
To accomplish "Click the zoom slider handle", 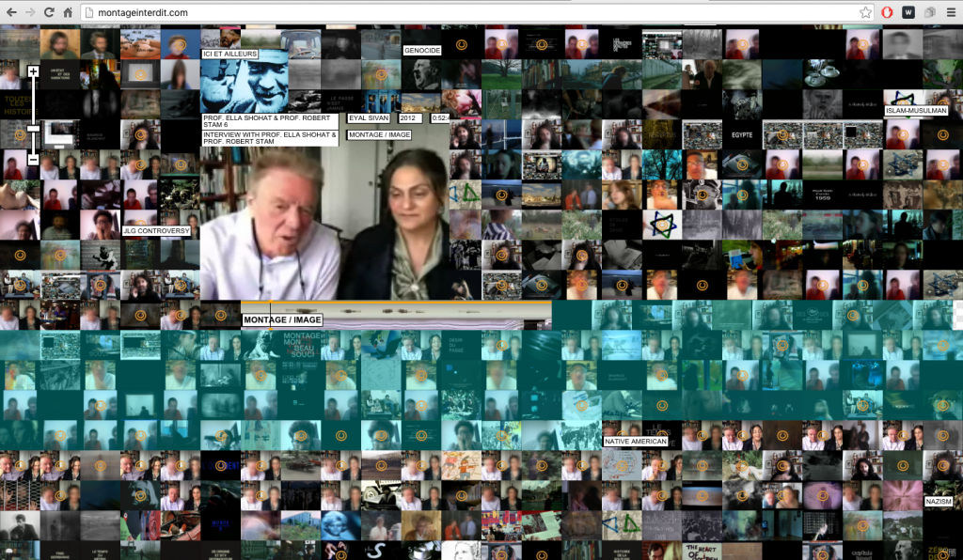I will click(x=33, y=129).
